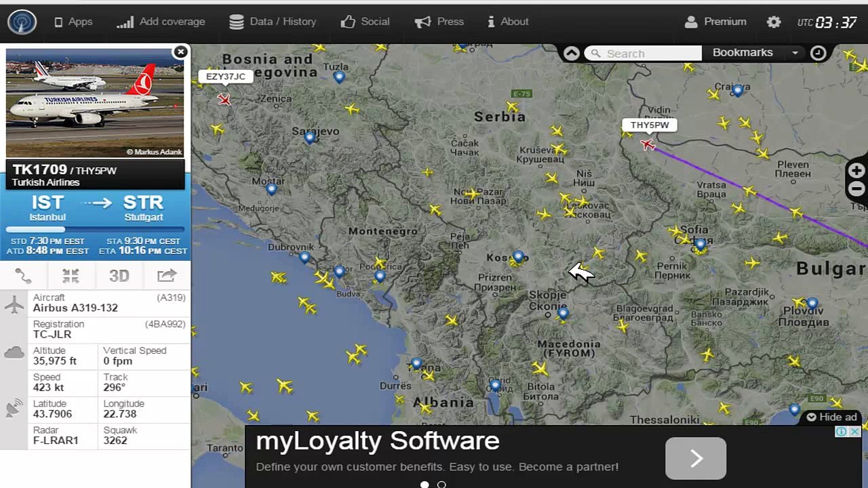Collapse the search bar with the chevron
868x488 pixels.
572,53
